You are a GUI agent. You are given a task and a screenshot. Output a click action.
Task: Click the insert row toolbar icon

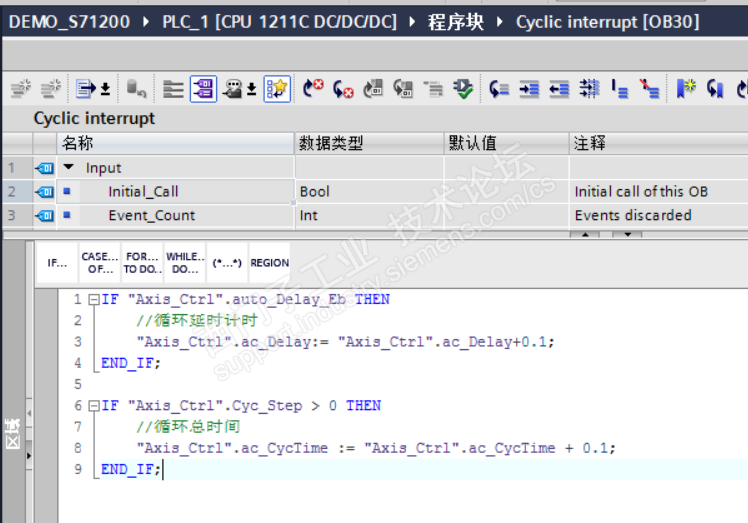pyautogui.click(x=21, y=89)
